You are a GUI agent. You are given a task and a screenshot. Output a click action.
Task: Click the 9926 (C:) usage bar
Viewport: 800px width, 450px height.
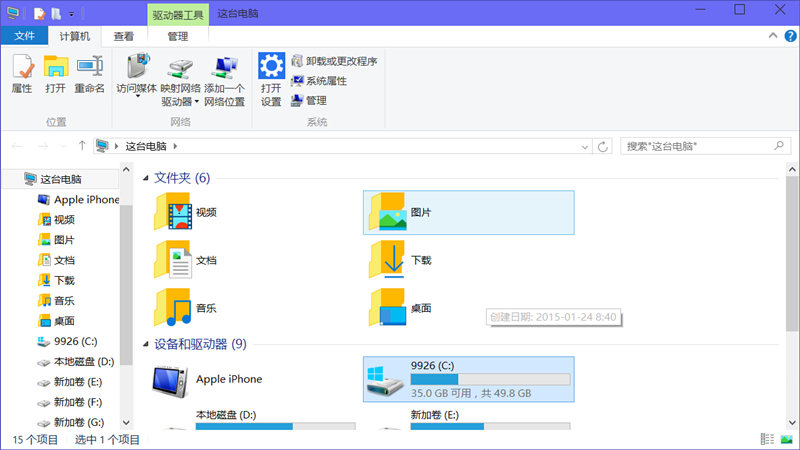[x=490, y=379]
